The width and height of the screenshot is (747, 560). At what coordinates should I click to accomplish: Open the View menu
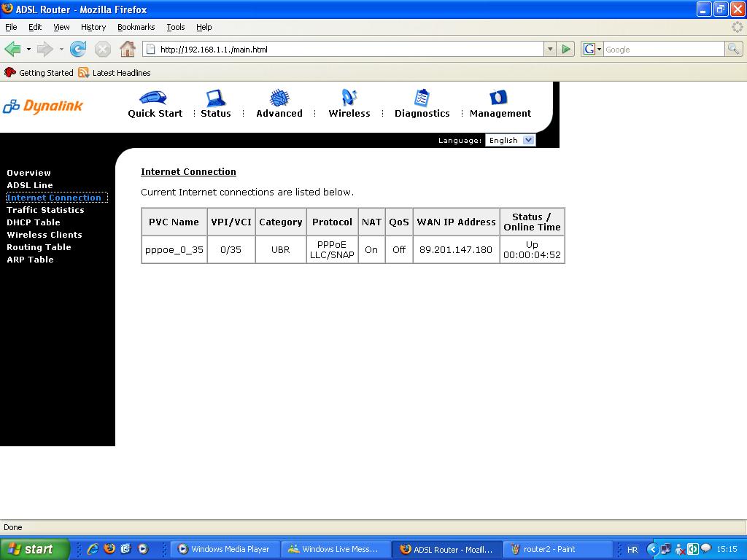click(x=61, y=27)
